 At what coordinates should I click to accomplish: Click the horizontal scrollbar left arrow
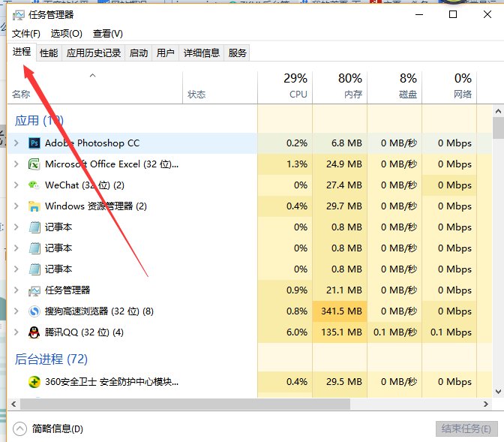(x=13, y=404)
